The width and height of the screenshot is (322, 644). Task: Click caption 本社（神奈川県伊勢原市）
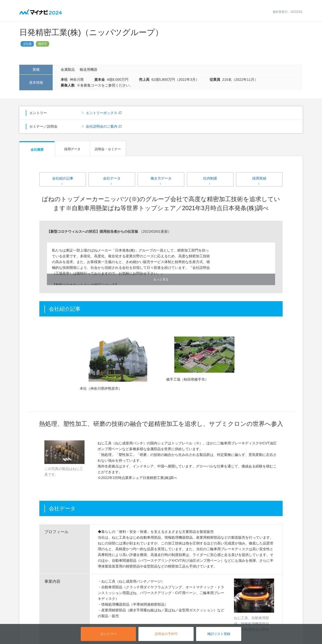click(x=101, y=388)
